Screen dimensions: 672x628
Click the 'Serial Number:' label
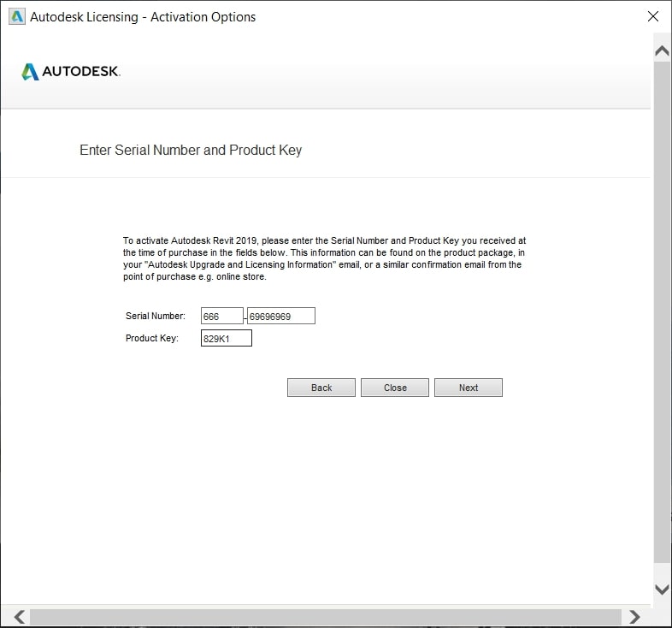pos(155,317)
